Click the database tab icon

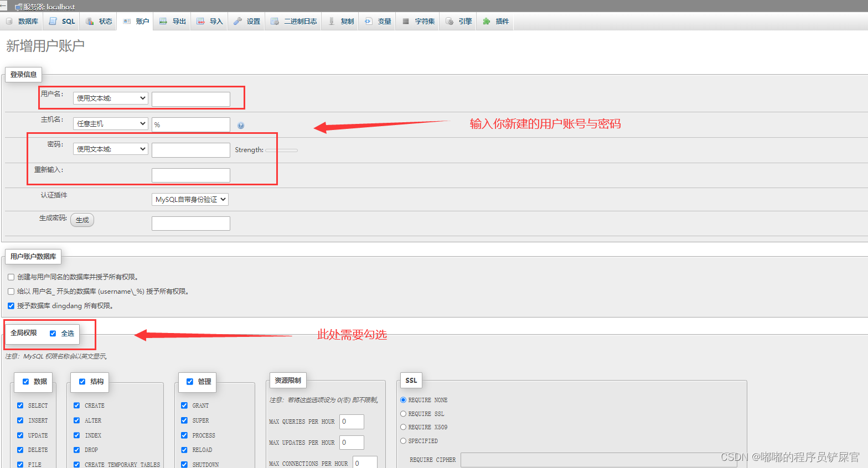tap(9, 21)
